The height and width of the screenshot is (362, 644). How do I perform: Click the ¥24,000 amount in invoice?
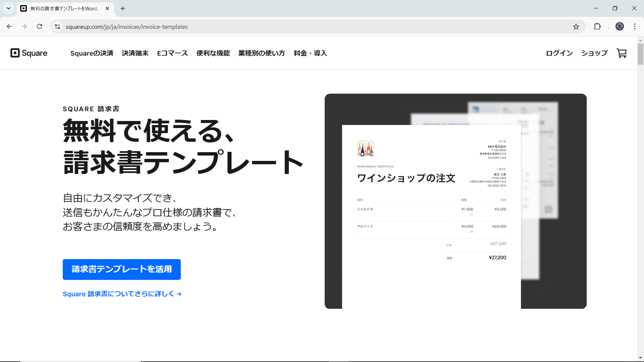(499, 226)
